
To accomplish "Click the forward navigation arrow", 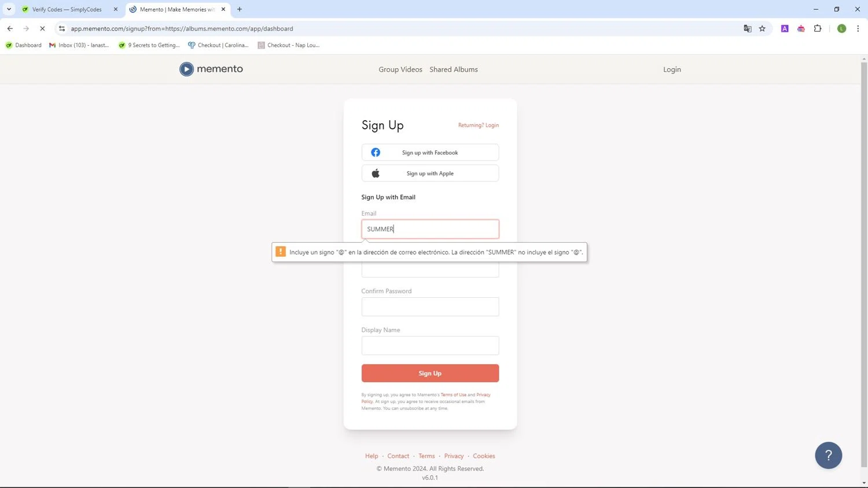I will click(x=26, y=28).
